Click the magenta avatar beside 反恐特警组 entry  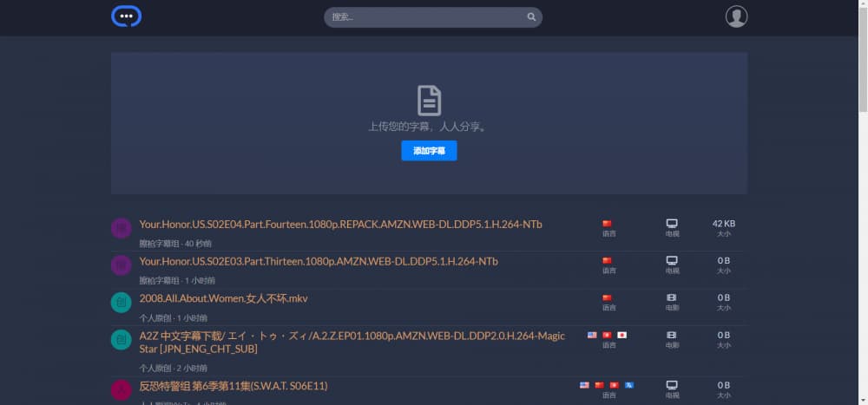click(122, 390)
